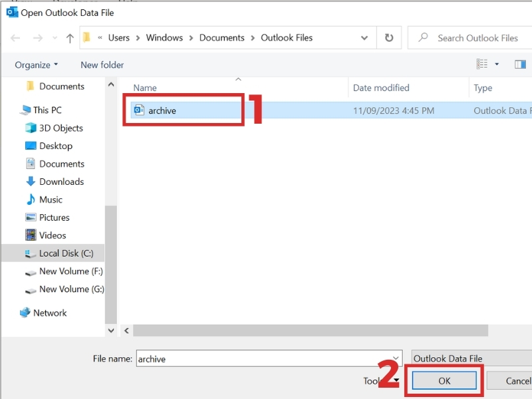Create a New folder
532x399 pixels.
click(x=102, y=65)
